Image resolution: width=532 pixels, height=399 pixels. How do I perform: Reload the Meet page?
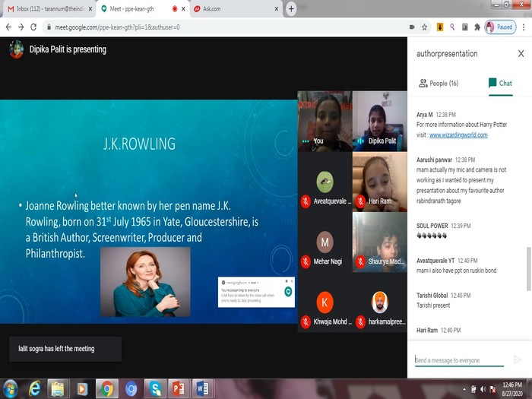(33, 27)
